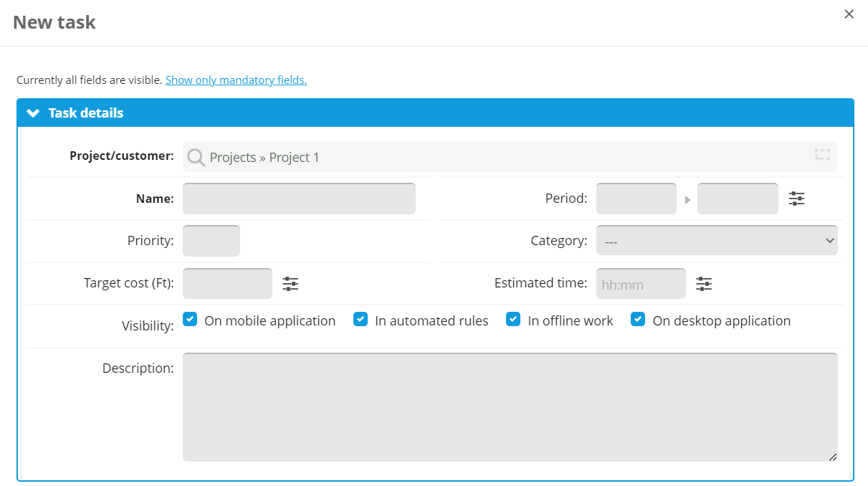Click the magnifier icon in Project/customer
The image size is (868, 486).
195,156
